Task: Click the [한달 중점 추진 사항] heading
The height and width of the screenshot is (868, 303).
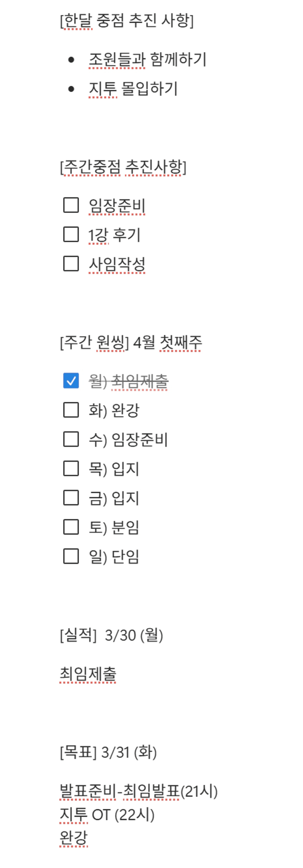Action: pyautogui.click(x=126, y=21)
